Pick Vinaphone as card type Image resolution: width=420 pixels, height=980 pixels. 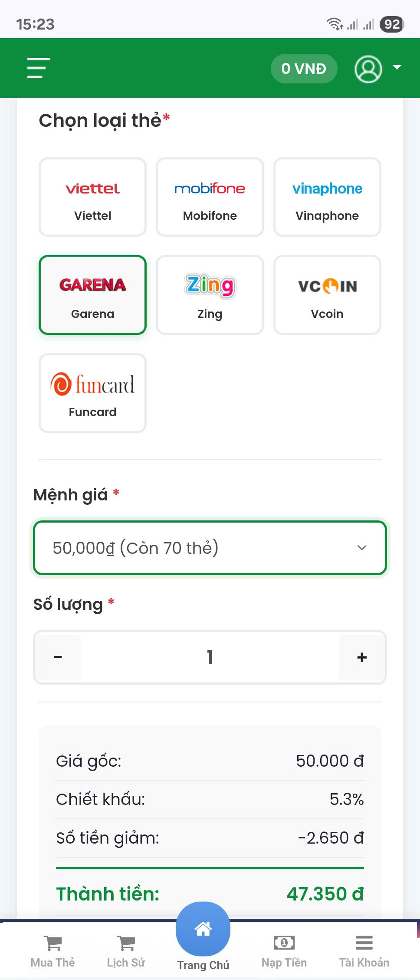click(327, 197)
